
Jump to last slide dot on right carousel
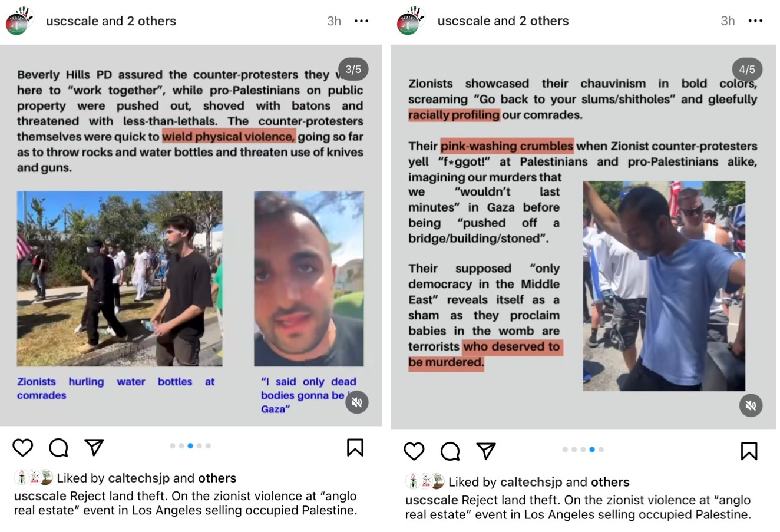coord(601,450)
